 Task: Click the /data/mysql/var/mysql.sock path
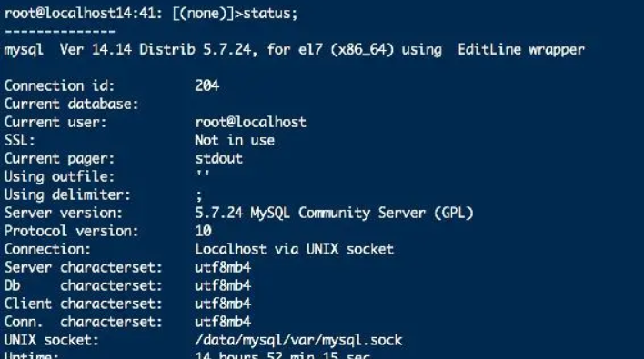(x=298, y=340)
